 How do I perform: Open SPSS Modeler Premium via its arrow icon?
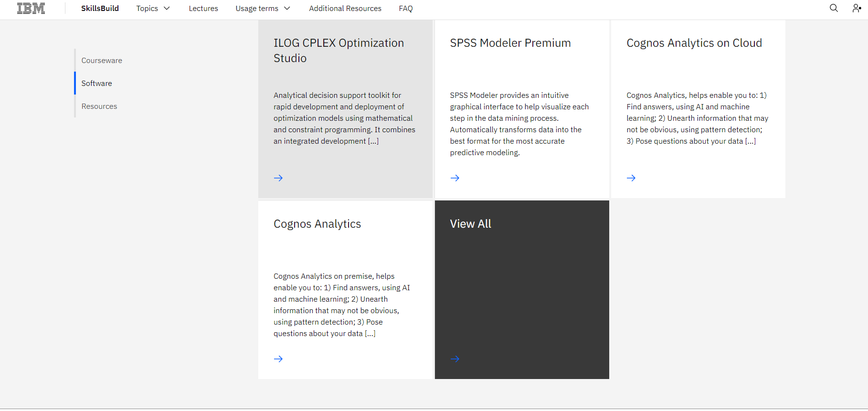point(455,178)
